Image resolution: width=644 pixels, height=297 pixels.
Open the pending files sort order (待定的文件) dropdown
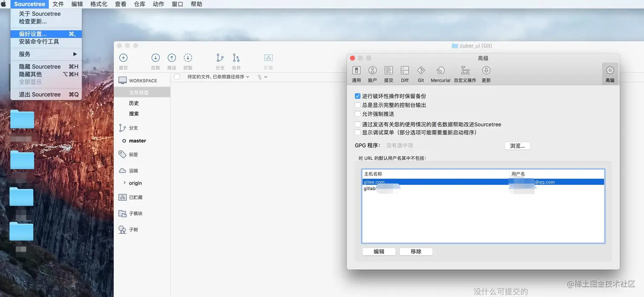coord(218,77)
